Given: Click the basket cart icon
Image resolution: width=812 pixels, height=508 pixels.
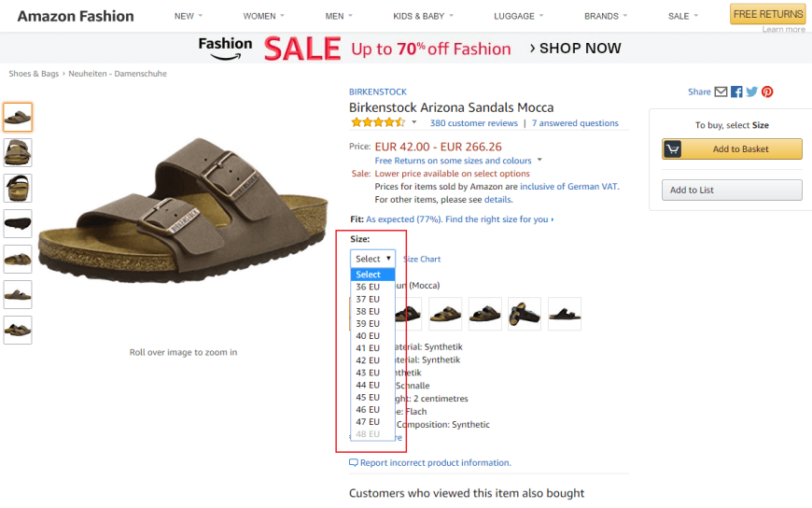Looking at the screenshot, I should click(672, 149).
